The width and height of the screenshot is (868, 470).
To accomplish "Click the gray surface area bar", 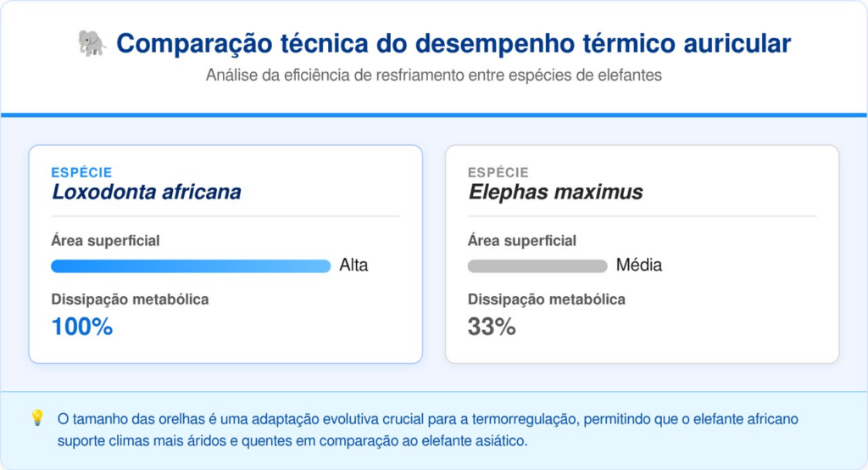I will click(x=537, y=266).
